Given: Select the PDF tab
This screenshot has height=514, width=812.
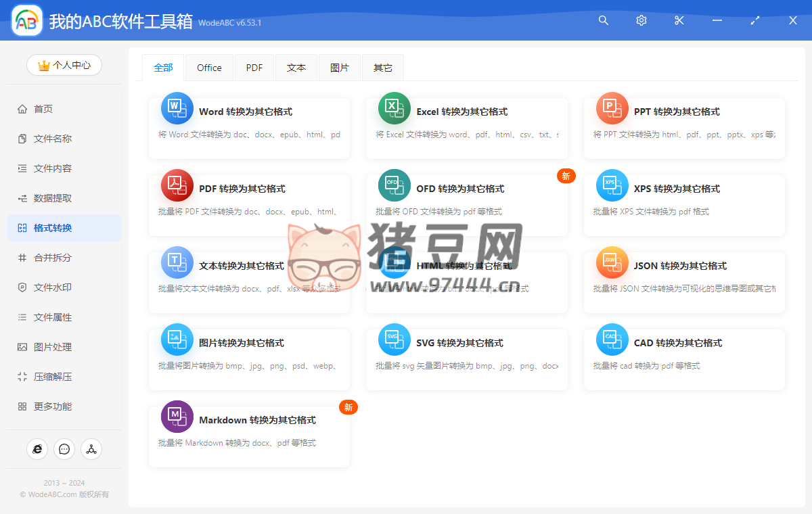Looking at the screenshot, I should [254, 68].
